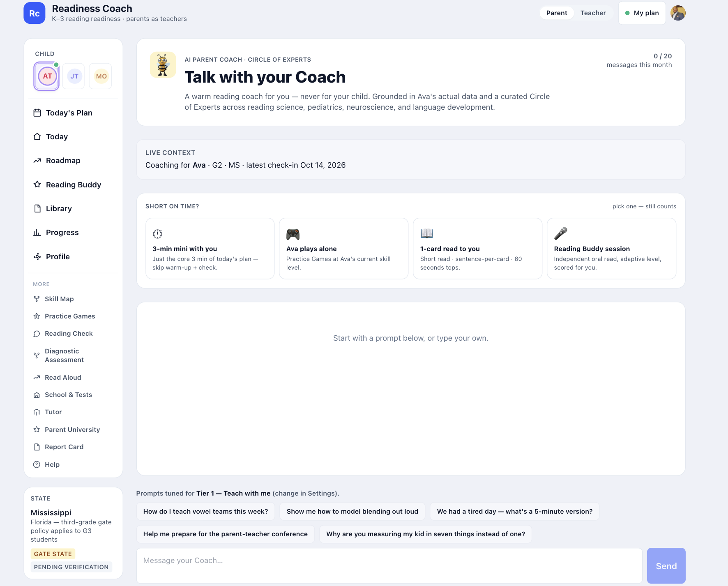Choose the Ava plays alone card
This screenshot has height=586, width=728.
343,249
